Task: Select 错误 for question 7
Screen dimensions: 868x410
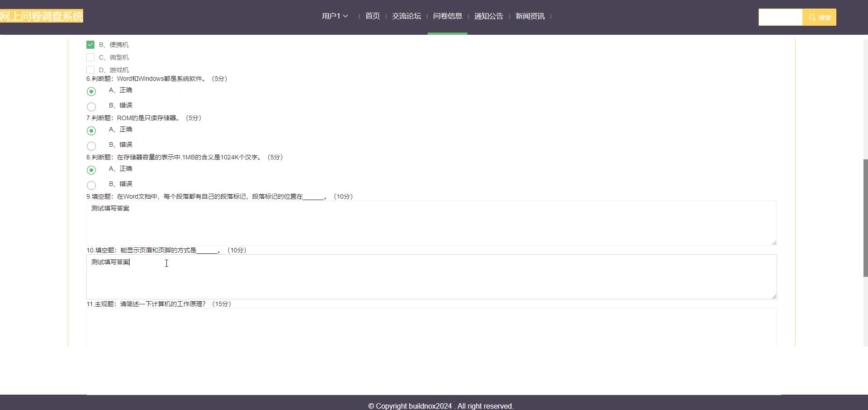Action: click(91, 146)
